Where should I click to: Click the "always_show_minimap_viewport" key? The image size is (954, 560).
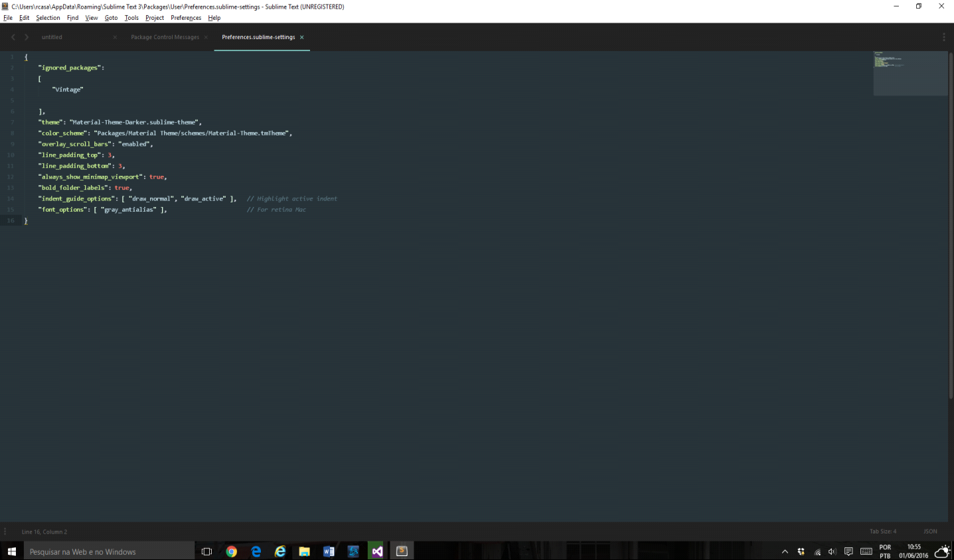coord(90,177)
